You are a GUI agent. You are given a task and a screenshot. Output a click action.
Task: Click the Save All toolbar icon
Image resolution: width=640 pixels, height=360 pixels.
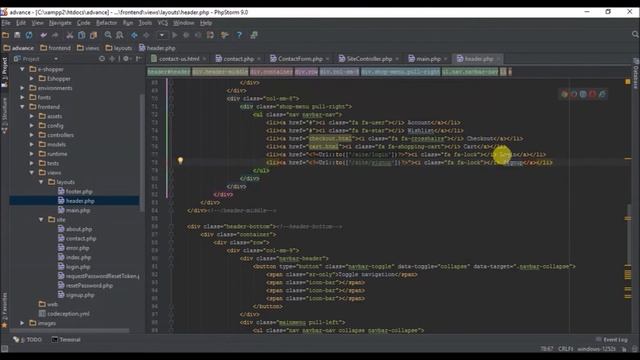click(17, 35)
